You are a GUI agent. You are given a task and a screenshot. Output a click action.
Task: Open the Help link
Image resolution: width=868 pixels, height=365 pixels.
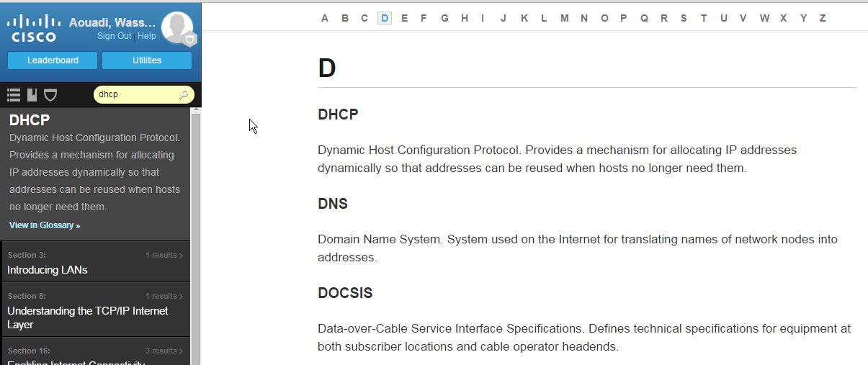(147, 36)
